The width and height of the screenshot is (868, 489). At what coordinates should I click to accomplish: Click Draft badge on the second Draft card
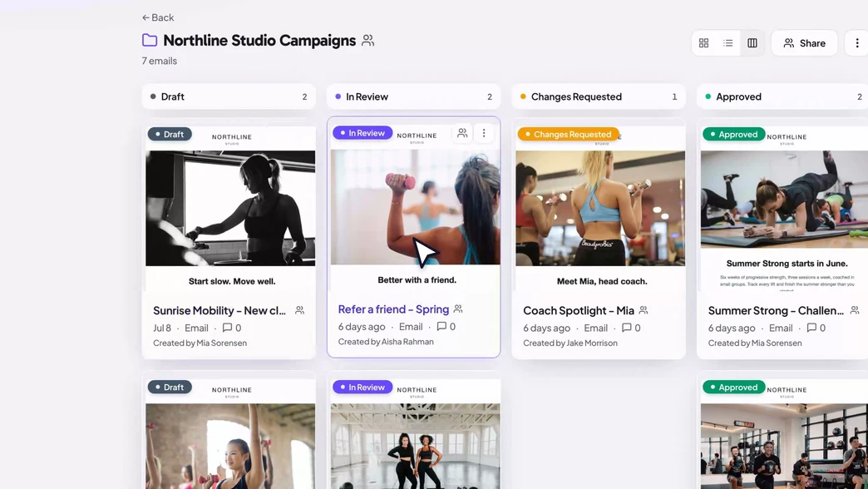(x=170, y=387)
